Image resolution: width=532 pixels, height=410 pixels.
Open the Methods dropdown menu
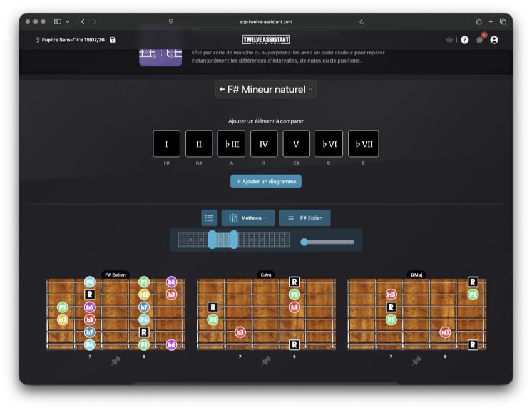pyautogui.click(x=248, y=218)
